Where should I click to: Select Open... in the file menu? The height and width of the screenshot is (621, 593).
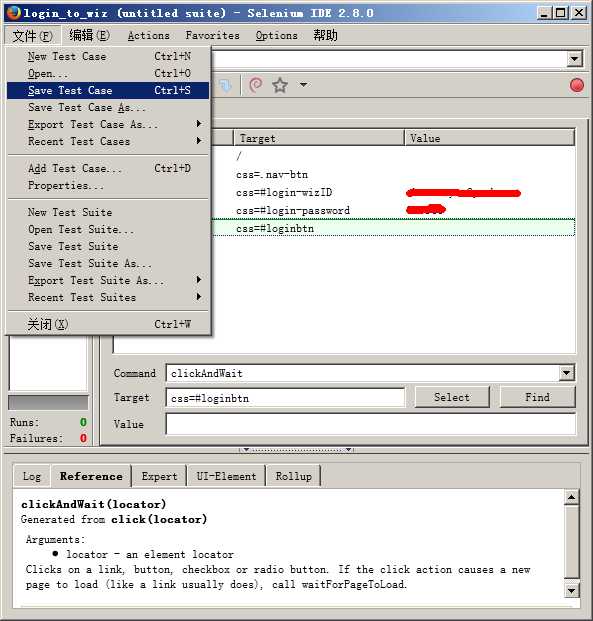[x=108, y=73]
